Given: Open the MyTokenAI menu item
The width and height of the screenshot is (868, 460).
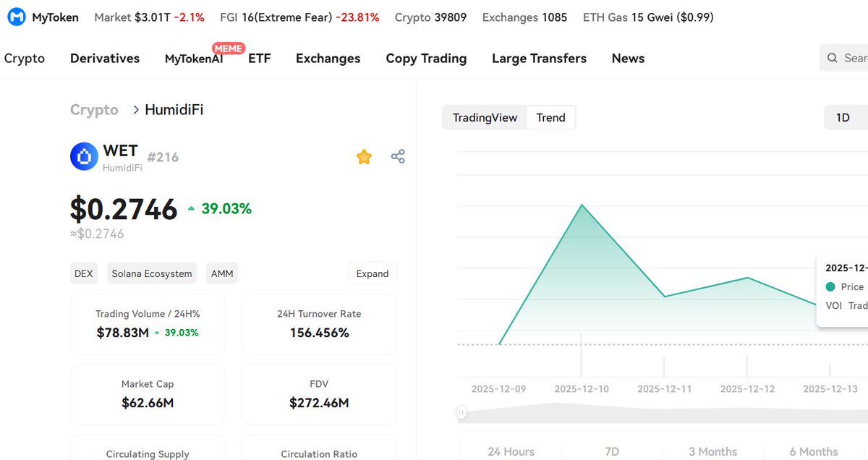Looking at the screenshot, I should coord(194,59).
